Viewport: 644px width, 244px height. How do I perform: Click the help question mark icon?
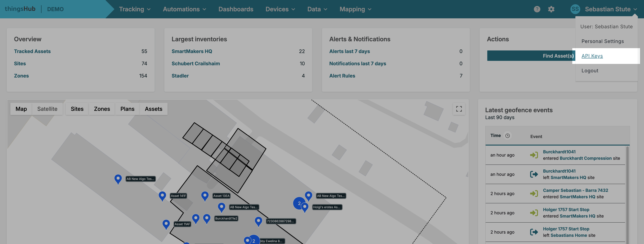(x=537, y=9)
